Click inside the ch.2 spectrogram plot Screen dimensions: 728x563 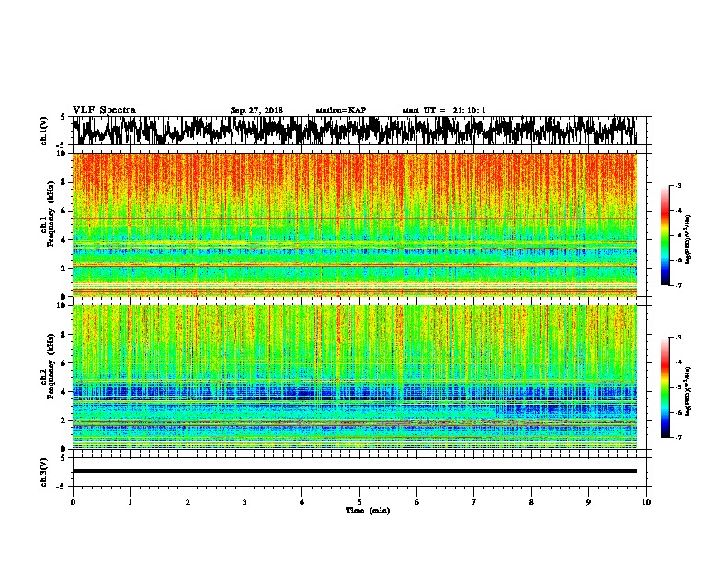354,377
